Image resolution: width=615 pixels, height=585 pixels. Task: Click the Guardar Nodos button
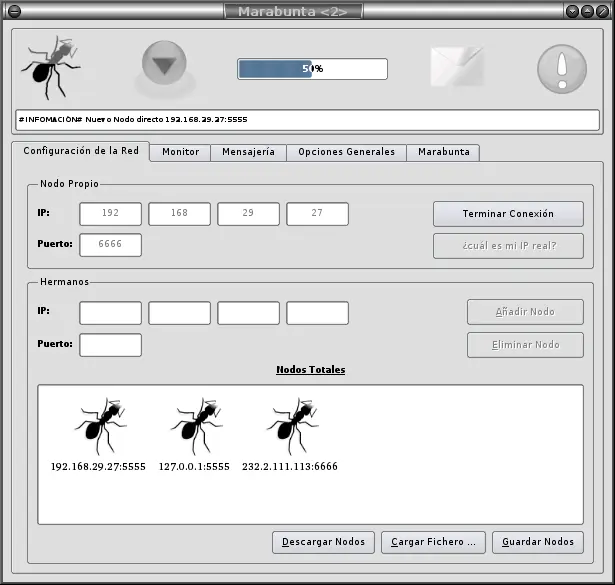(x=538, y=542)
